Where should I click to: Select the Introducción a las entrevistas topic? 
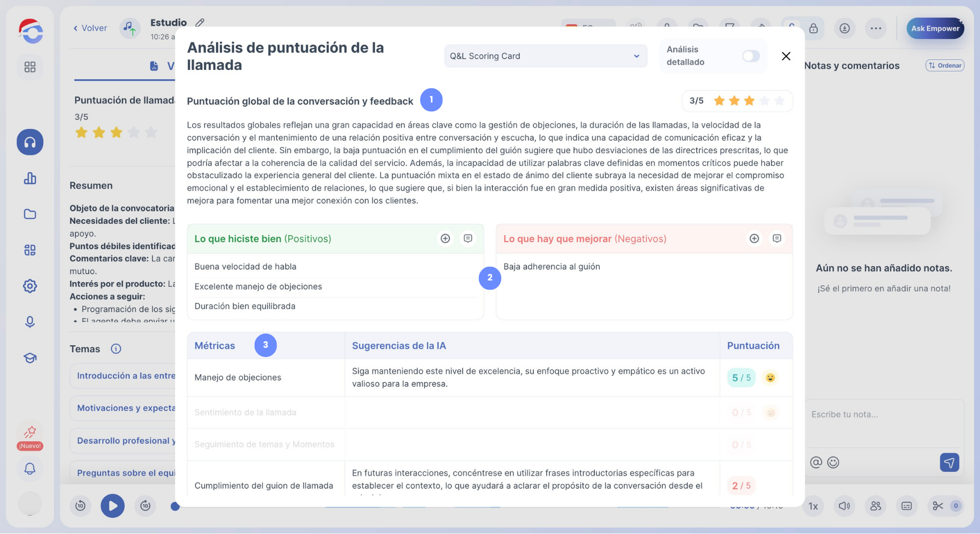pyautogui.click(x=126, y=376)
